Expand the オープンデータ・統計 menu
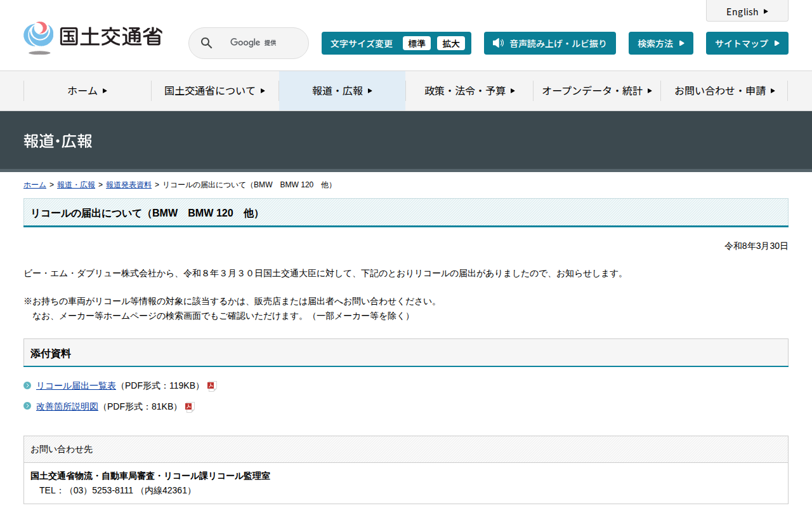The width and height of the screenshot is (812, 508). pyautogui.click(x=596, y=91)
